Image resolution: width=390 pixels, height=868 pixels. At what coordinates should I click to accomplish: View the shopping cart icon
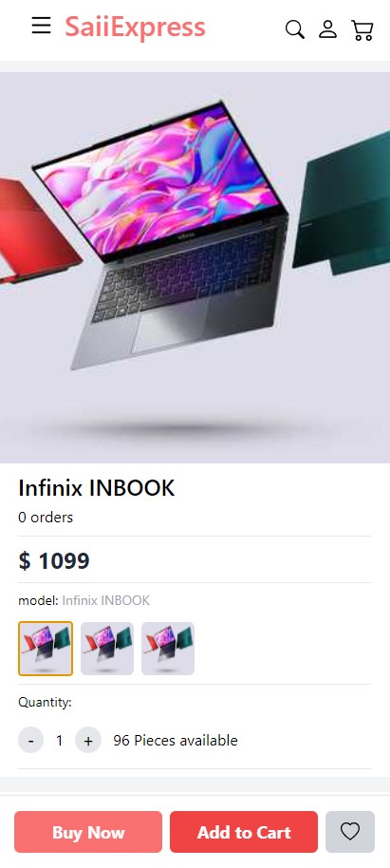coord(362,30)
